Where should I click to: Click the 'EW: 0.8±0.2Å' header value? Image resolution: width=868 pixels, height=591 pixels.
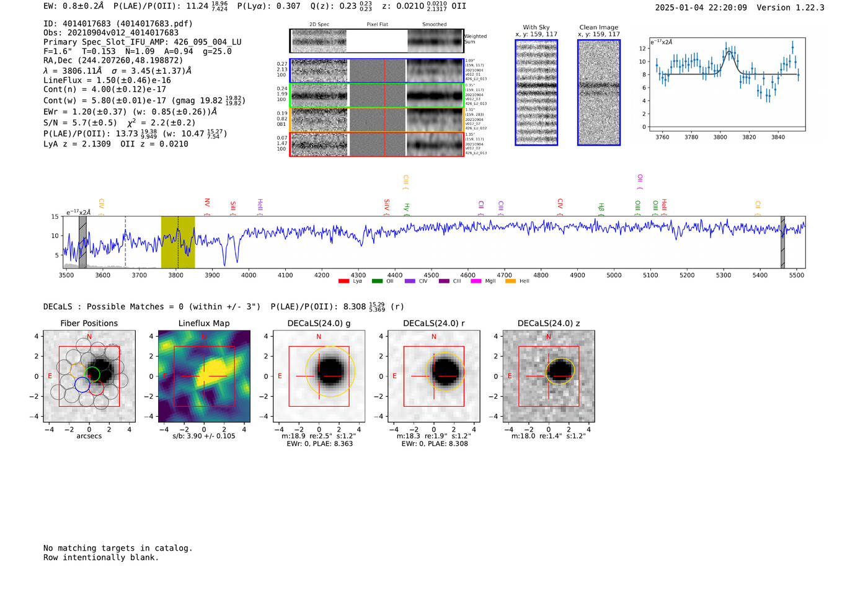pos(74,6)
